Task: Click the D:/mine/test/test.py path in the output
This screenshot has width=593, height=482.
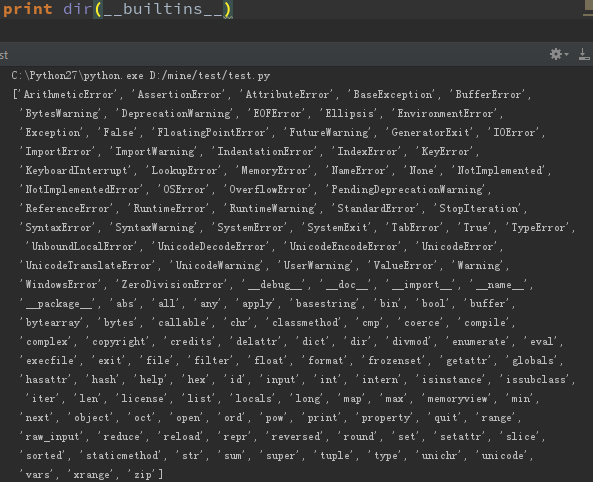Action: [x=210, y=75]
